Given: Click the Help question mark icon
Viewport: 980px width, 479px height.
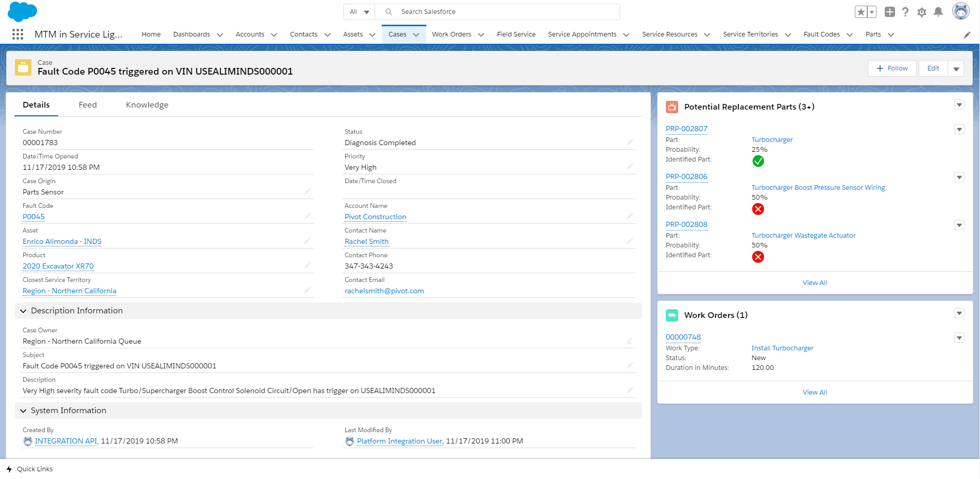Looking at the screenshot, I should point(905,12).
